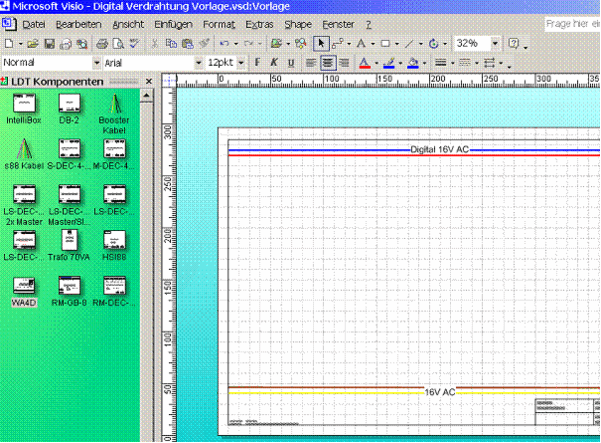Open the zoom level dropdown showing 32%
This screenshot has width=601, height=443.
click(496, 44)
